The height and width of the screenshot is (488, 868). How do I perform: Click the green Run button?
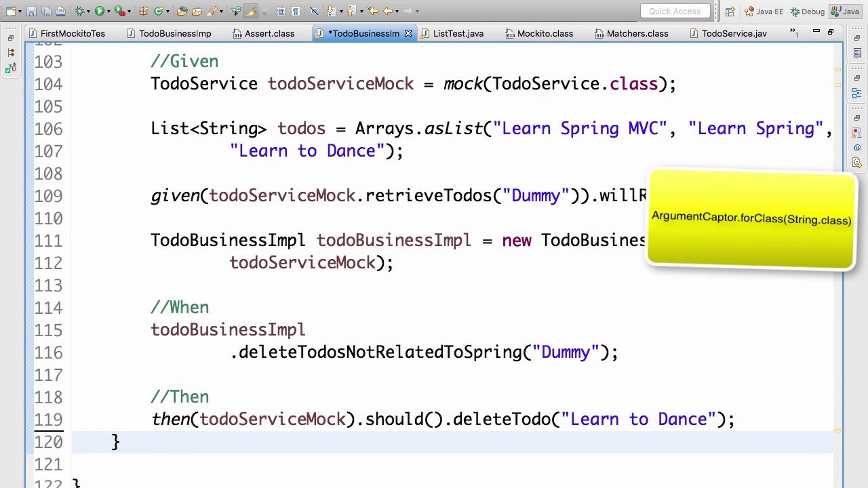point(99,11)
